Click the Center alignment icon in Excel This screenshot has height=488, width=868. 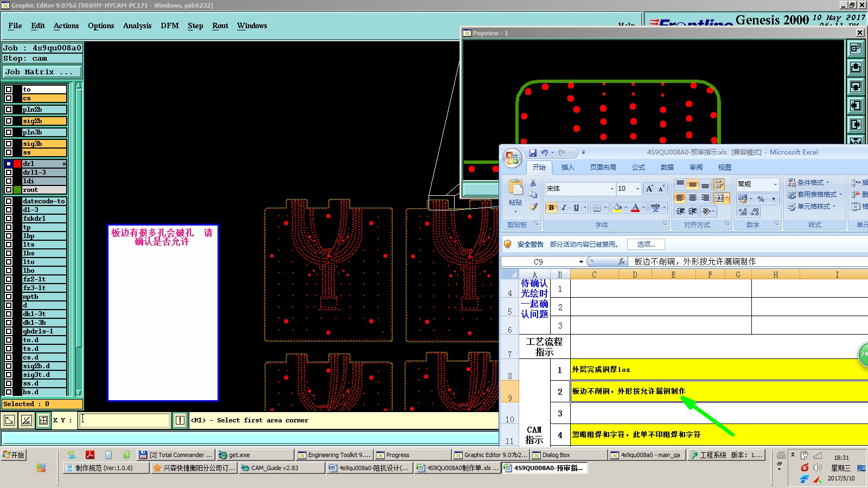pyautogui.click(x=693, y=198)
